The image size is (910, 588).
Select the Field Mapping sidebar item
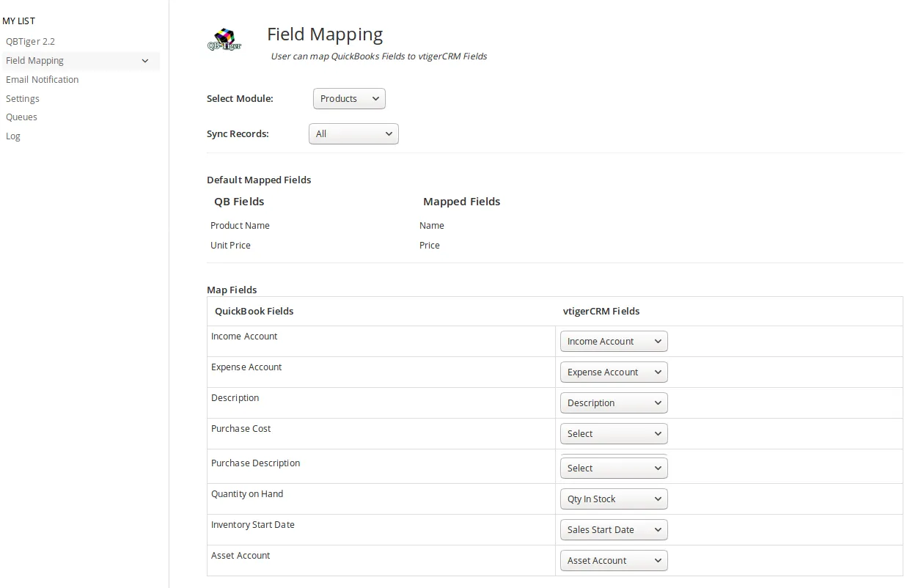click(34, 61)
